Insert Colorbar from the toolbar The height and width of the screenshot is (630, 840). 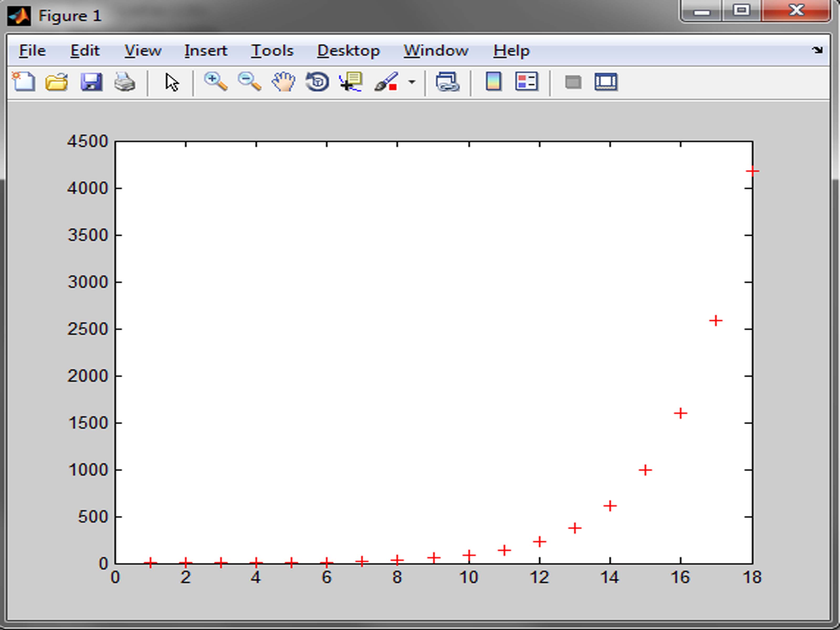tap(493, 82)
